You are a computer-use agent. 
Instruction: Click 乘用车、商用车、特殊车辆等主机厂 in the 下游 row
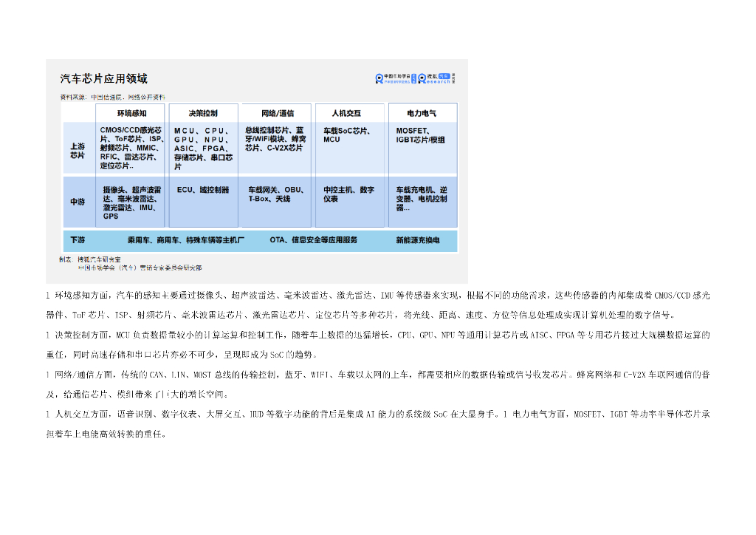[x=185, y=239]
